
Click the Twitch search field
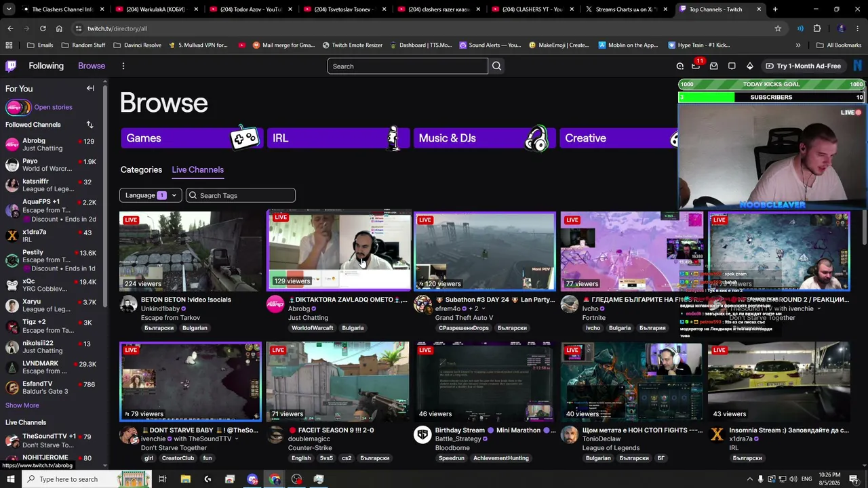point(407,66)
